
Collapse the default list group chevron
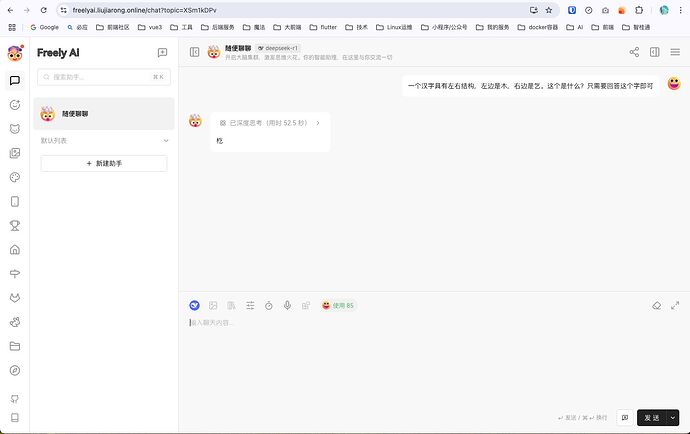click(x=166, y=141)
